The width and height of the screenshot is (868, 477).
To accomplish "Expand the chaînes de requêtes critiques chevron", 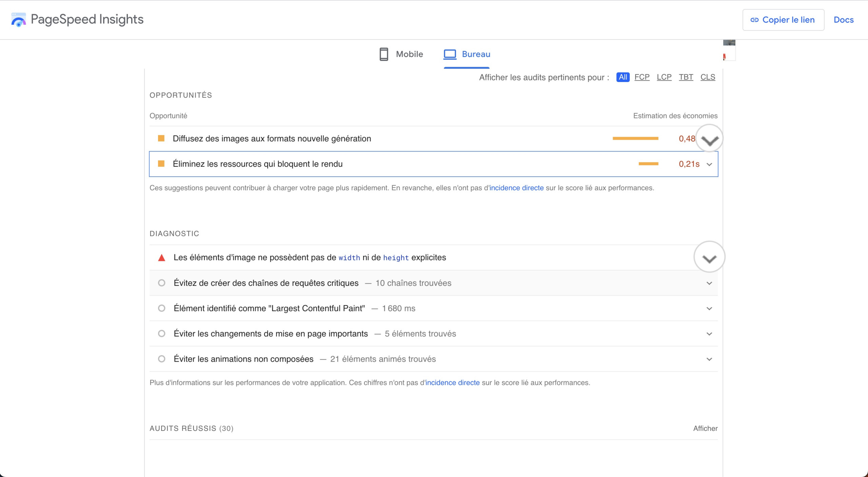I will [x=709, y=283].
